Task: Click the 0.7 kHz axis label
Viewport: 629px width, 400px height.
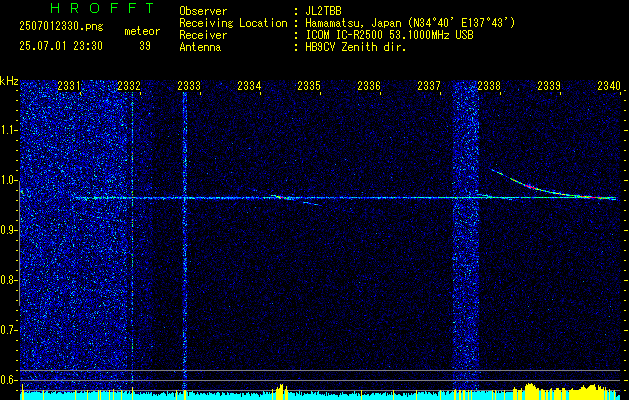Action: coord(9,330)
